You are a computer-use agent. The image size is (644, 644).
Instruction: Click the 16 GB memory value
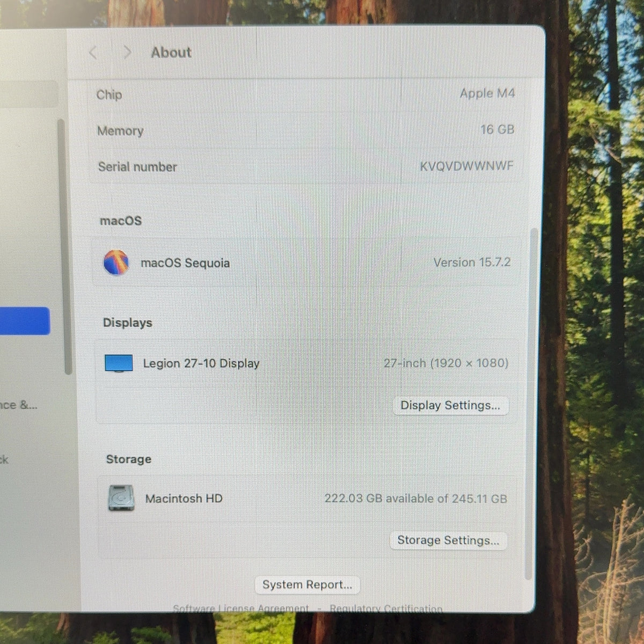click(497, 129)
